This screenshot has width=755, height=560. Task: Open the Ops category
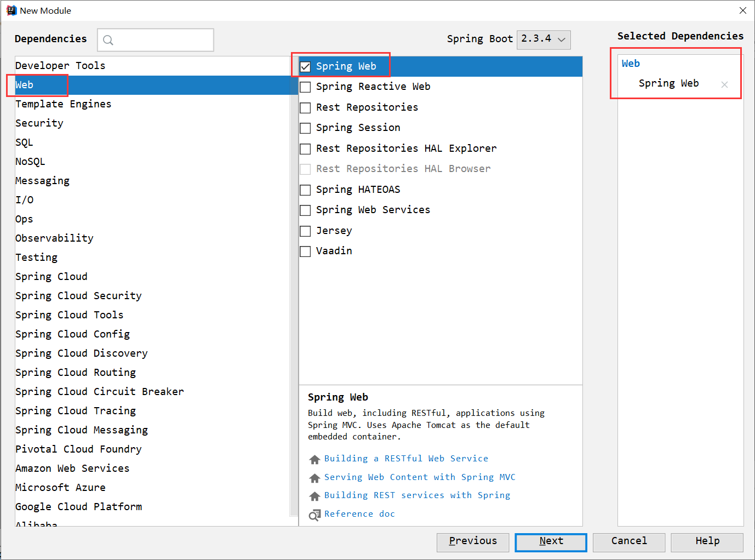pyautogui.click(x=152, y=219)
